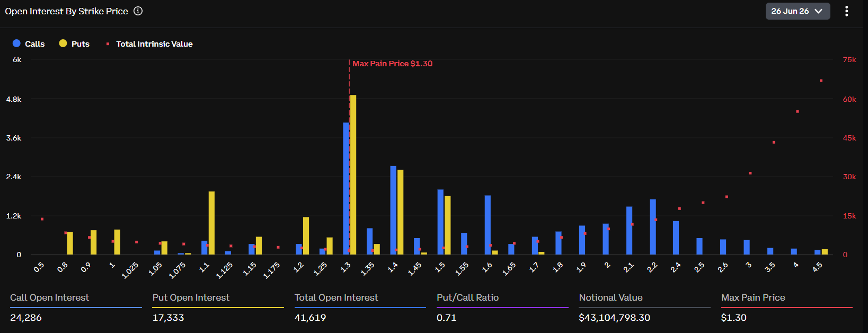
Task: Select the blue call bar at 1.5
Action: (440, 222)
